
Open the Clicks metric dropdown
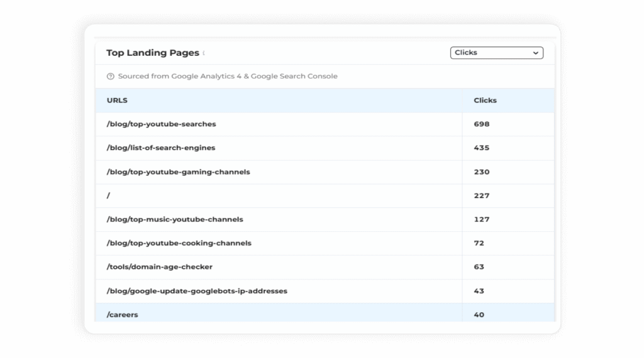pyautogui.click(x=496, y=53)
